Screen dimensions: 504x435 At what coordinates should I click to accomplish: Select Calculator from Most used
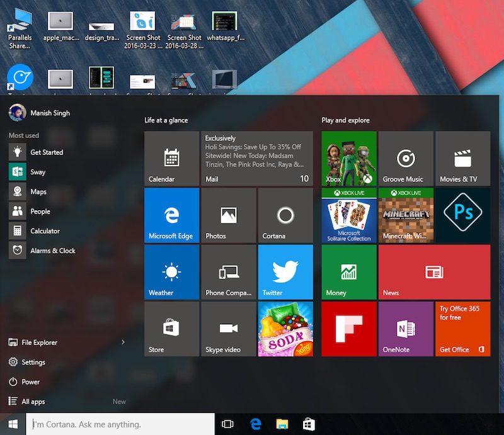tap(45, 231)
